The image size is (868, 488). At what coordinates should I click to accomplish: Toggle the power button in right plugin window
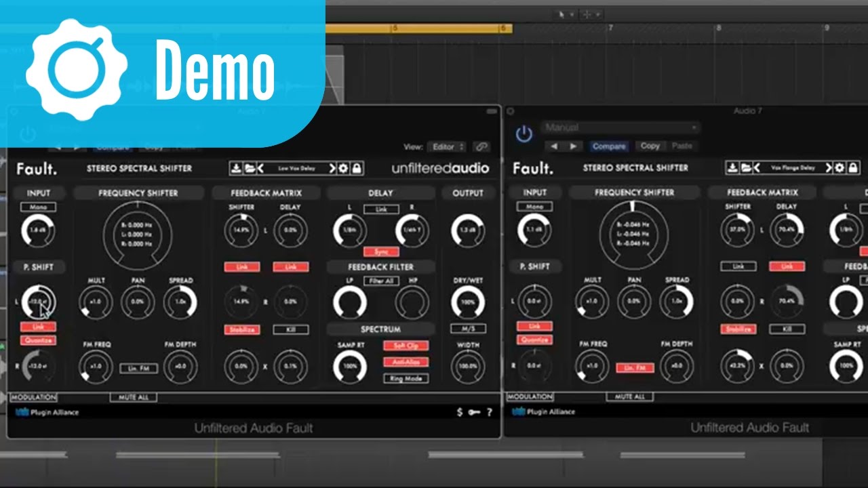(524, 134)
